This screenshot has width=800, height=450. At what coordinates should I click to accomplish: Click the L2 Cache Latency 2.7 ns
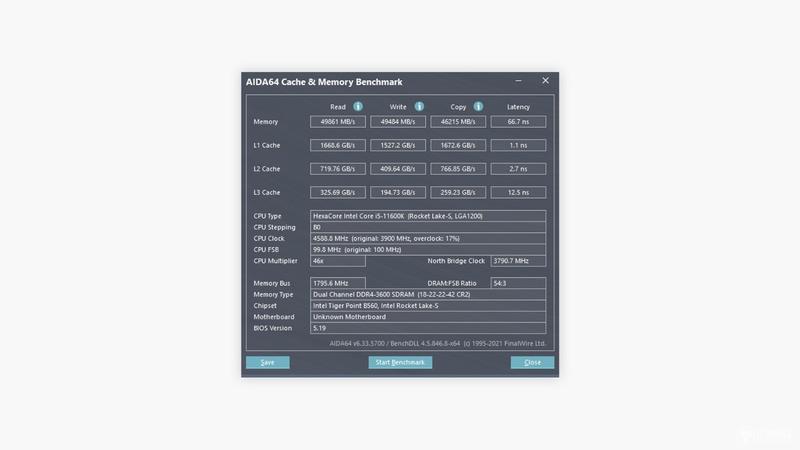coord(518,169)
